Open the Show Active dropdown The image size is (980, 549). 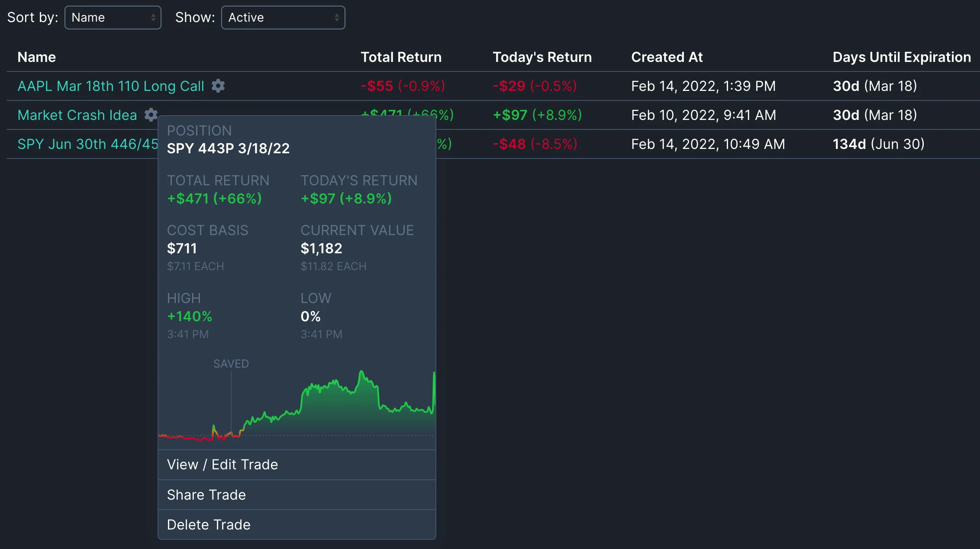pos(283,17)
